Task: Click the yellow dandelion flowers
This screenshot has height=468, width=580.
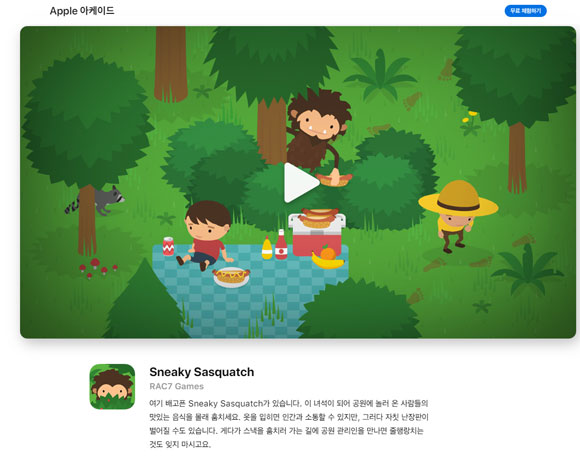Action: point(470,123)
